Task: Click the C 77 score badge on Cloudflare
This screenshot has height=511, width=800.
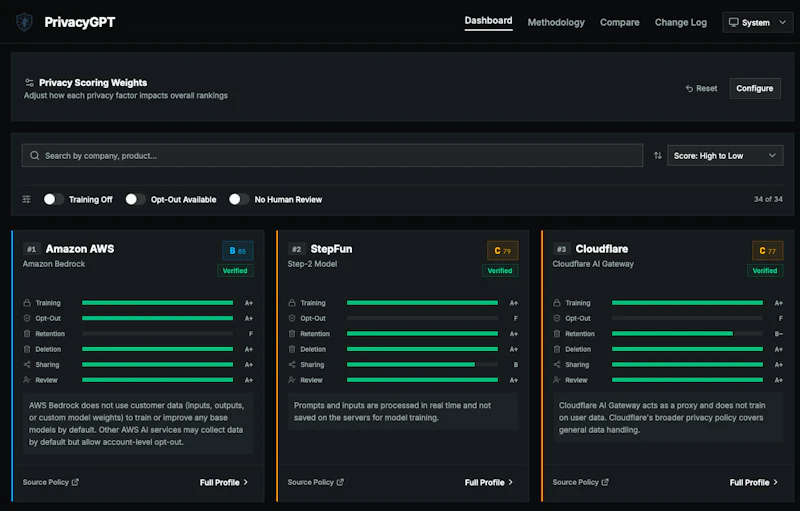Action: click(x=767, y=251)
